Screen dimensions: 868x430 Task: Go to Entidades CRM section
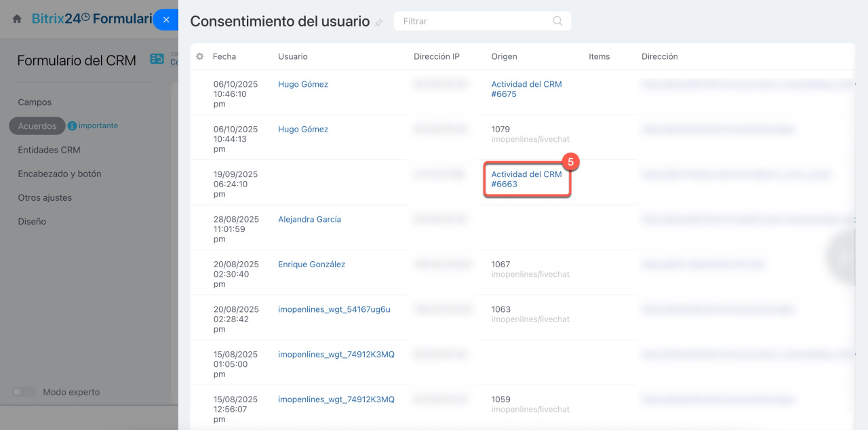tap(49, 150)
